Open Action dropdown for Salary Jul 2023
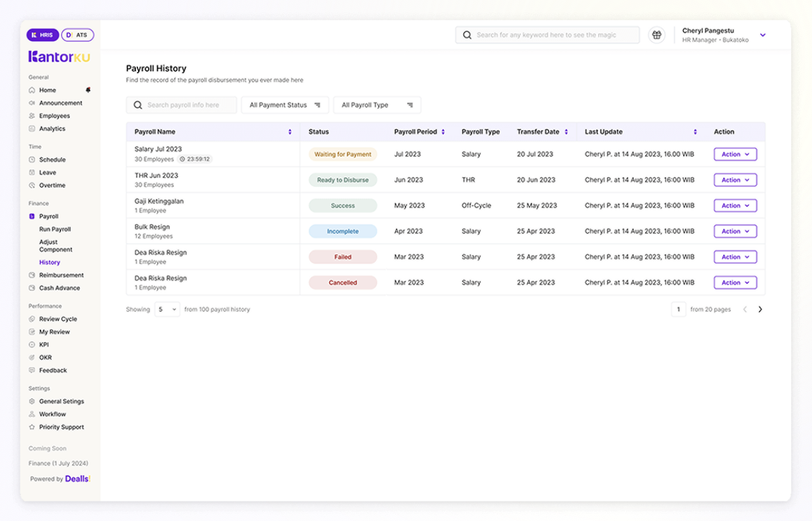The height and width of the screenshot is (521, 812). pos(735,154)
